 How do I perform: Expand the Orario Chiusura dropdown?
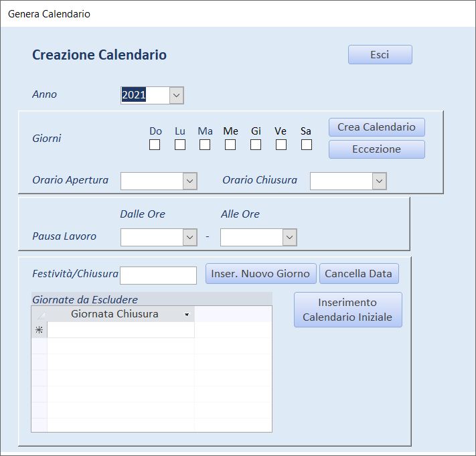pos(379,181)
